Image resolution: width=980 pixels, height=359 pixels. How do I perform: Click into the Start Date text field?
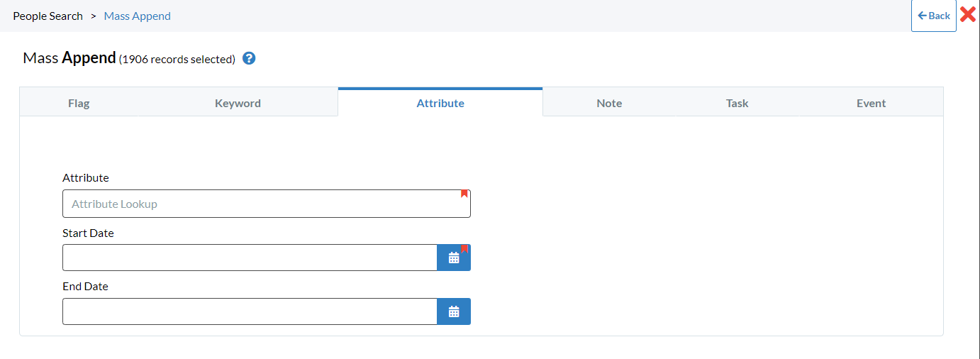tap(250, 258)
